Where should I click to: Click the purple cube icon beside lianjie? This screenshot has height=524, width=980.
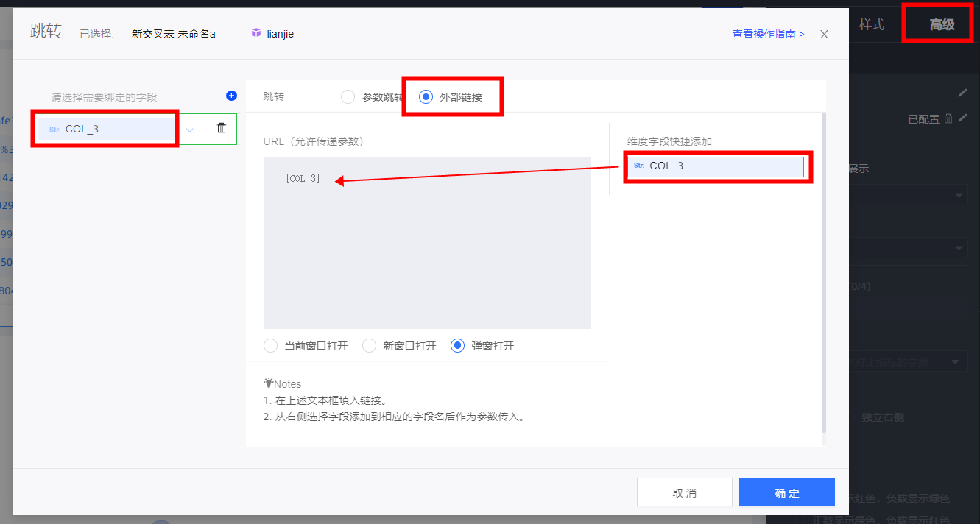[x=256, y=33]
